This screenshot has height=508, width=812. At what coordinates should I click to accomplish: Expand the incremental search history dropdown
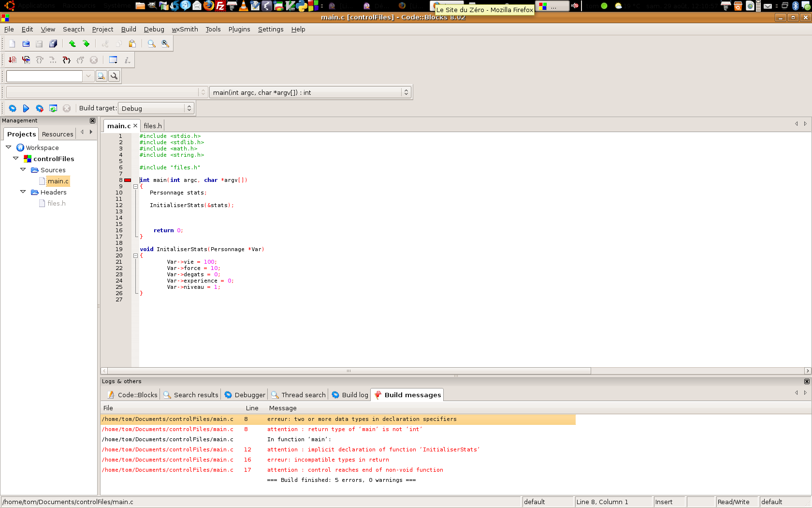(88, 76)
